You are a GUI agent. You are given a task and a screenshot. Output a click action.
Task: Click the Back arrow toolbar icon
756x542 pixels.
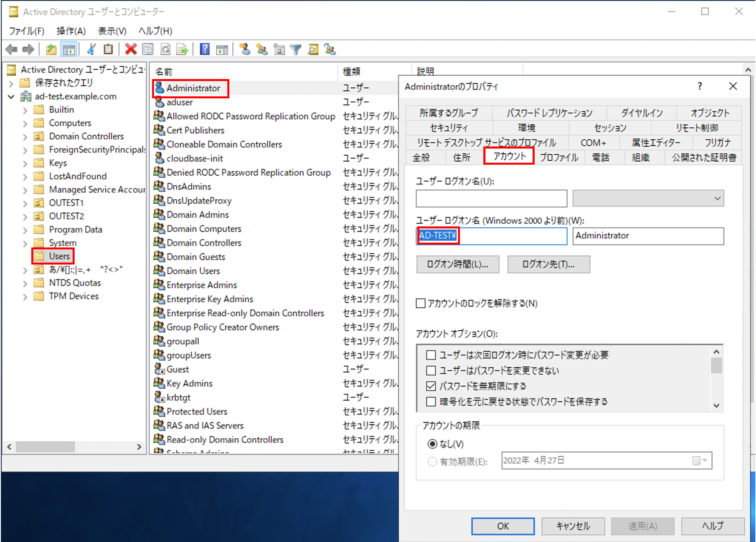tap(12, 50)
